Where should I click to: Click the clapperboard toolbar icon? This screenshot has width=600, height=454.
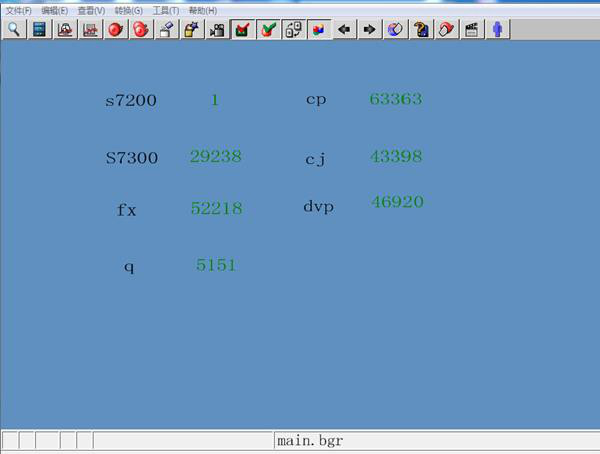(x=472, y=29)
